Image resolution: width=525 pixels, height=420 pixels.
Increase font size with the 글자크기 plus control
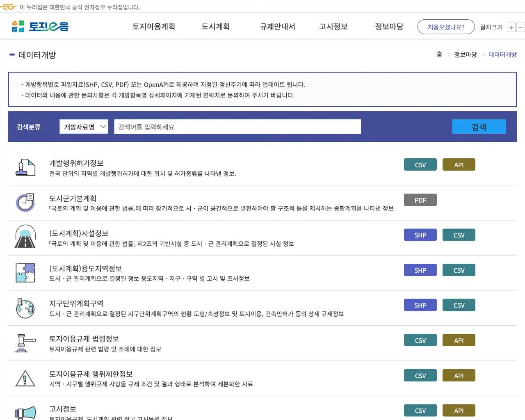(x=511, y=27)
